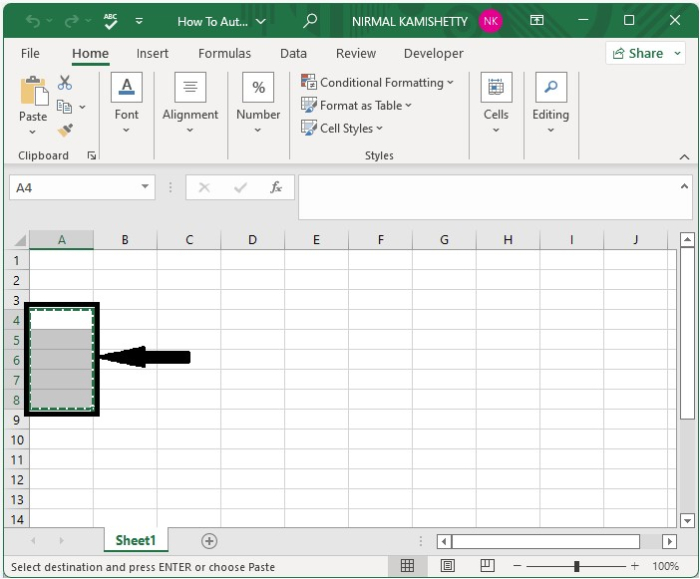The height and width of the screenshot is (579, 700).
Task: Click the Cut scissors icon
Action: tap(65, 83)
